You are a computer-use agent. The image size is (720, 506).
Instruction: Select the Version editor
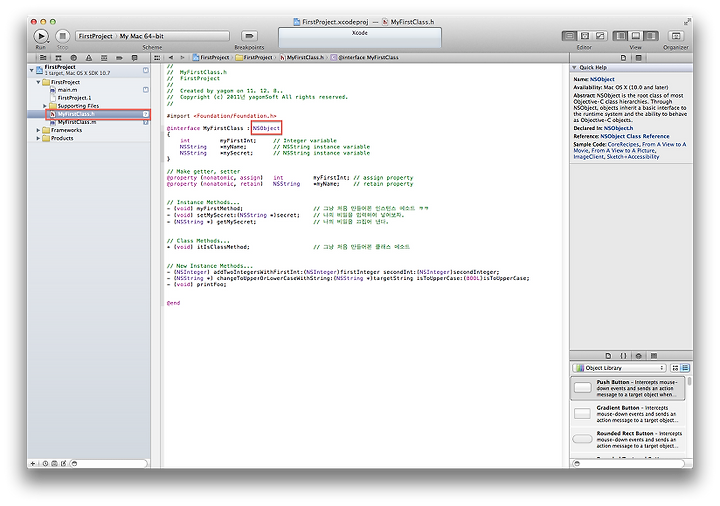coord(600,36)
